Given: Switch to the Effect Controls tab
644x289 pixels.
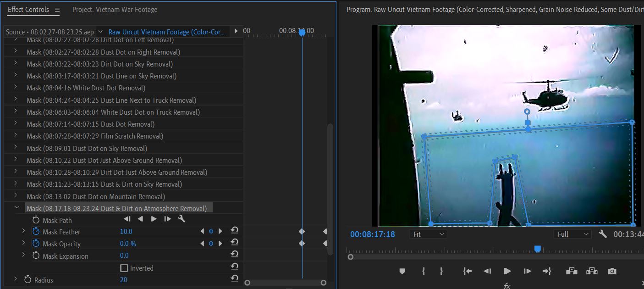Looking at the screenshot, I should click(28, 10).
